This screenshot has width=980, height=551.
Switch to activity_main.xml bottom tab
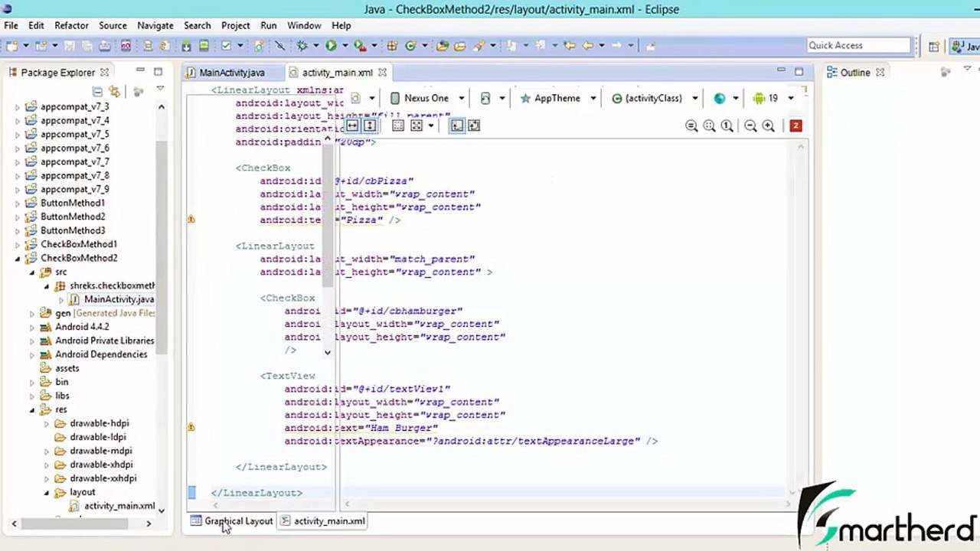pyautogui.click(x=323, y=521)
